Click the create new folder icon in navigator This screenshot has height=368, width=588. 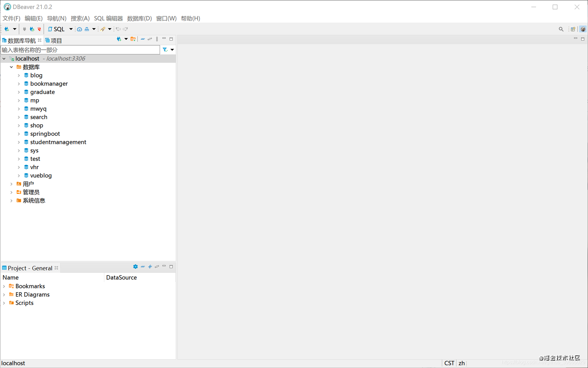[133, 39]
